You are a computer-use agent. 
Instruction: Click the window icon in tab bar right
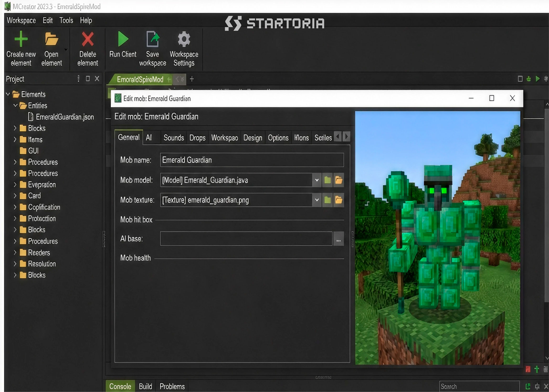(520, 79)
